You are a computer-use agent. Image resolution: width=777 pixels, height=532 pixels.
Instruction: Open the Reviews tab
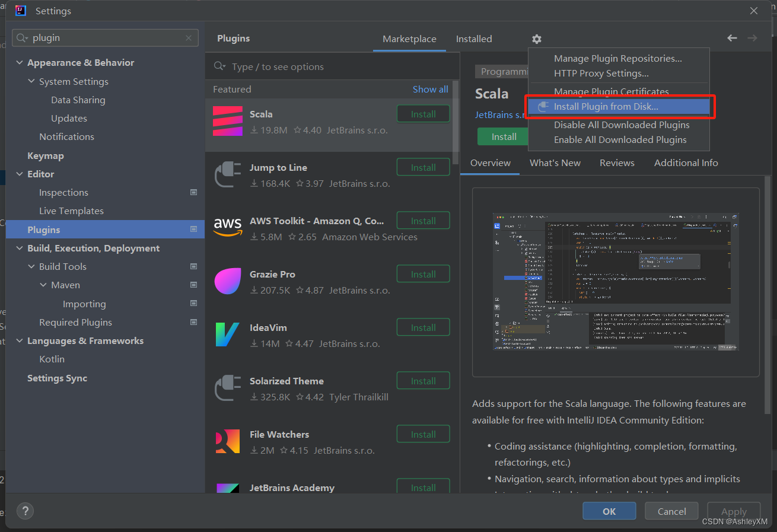coord(617,163)
